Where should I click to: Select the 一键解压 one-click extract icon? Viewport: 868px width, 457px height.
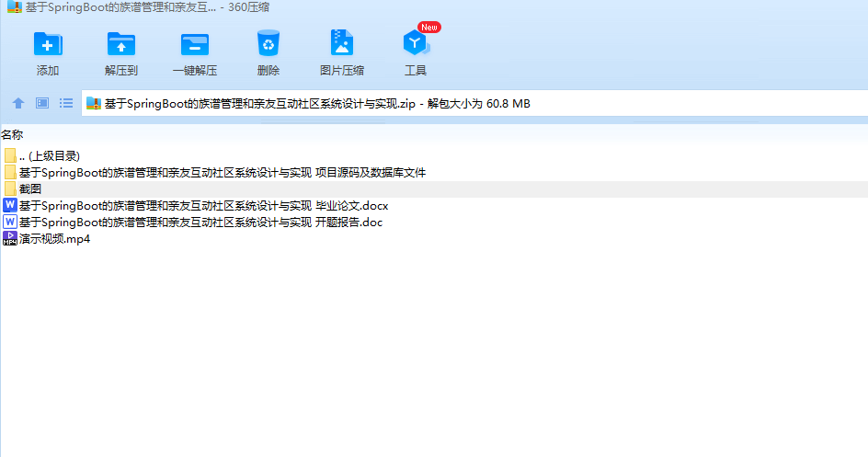(195, 44)
